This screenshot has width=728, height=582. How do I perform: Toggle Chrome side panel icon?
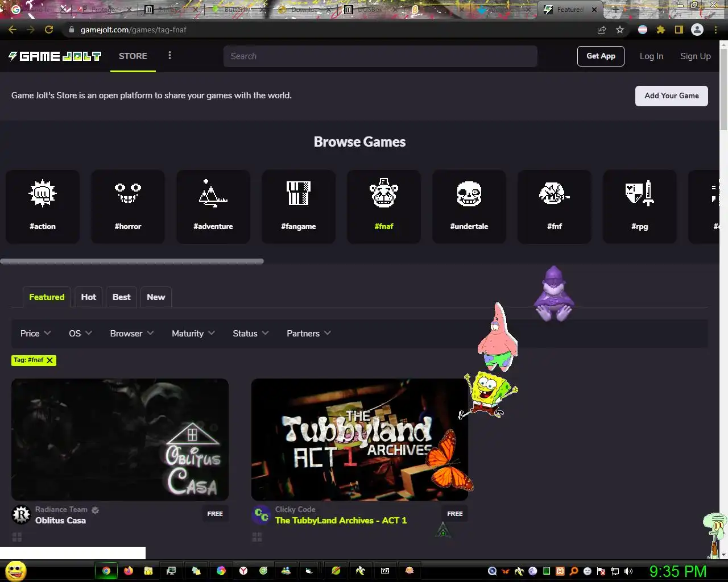point(679,30)
